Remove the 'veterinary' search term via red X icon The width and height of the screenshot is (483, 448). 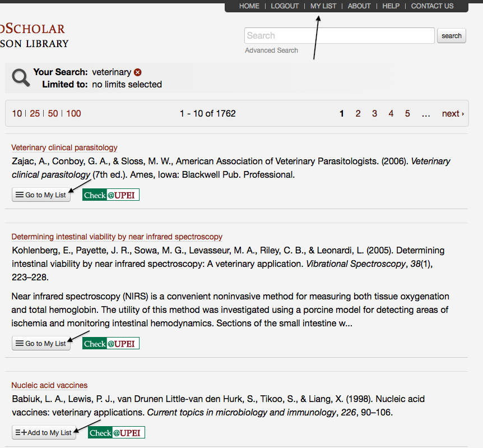(138, 72)
